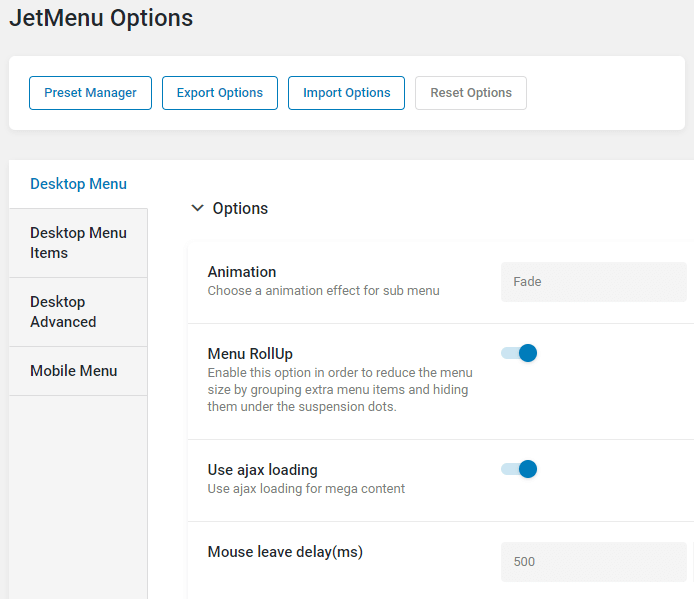694x599 pixels.
Task: Click Reset Options button
Action: (471, 93)
